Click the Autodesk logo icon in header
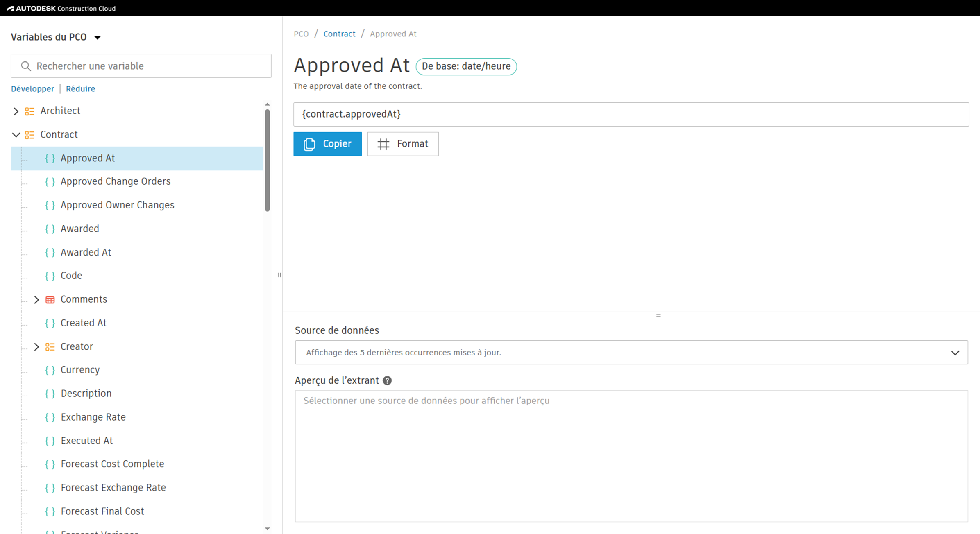980x534 pixels. coord(10,8)
